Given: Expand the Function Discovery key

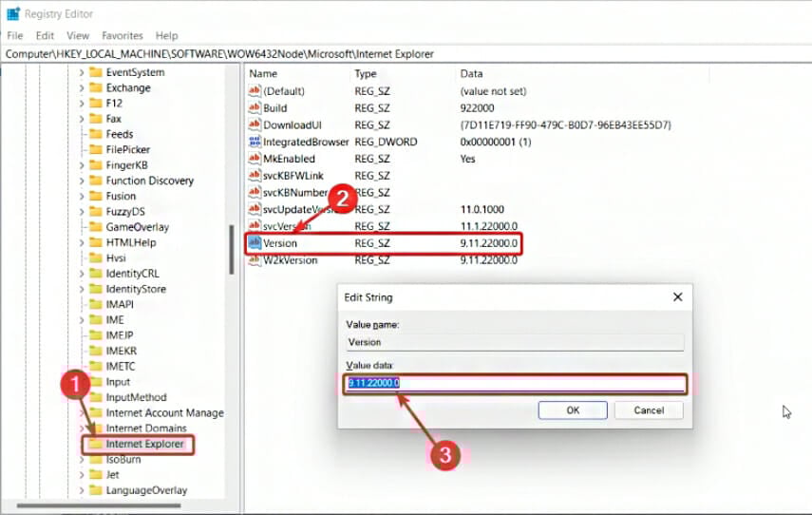Looking at the screenshot, I should point(82,181).
